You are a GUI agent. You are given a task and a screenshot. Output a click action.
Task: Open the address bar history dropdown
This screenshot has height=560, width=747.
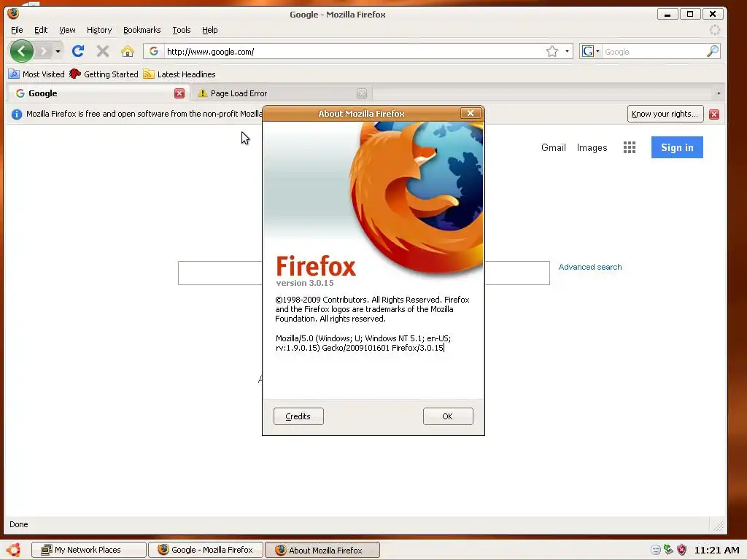tap(567, 52)
